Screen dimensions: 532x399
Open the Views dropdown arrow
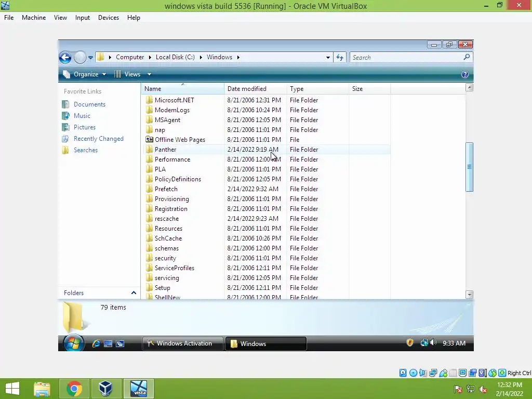[x=149, y=74]
